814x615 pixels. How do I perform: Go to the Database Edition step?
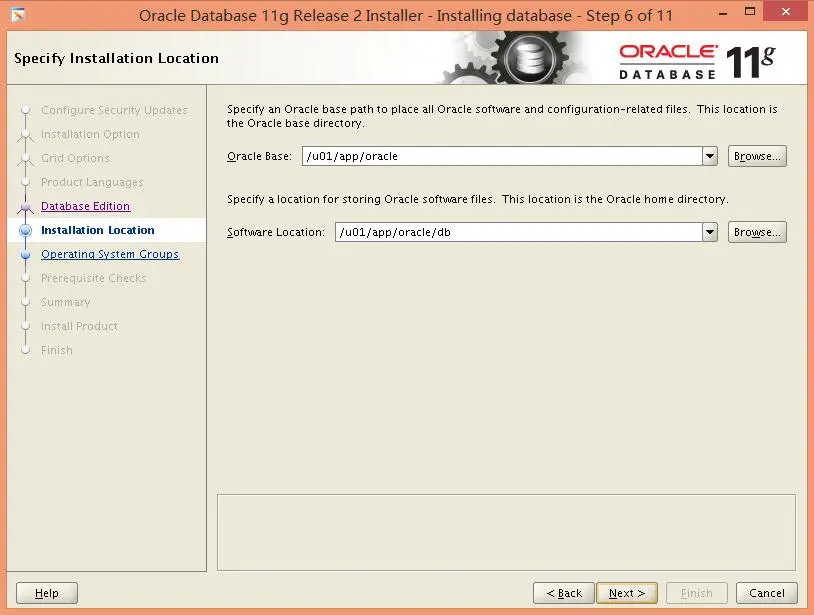(x=85, y=206)
